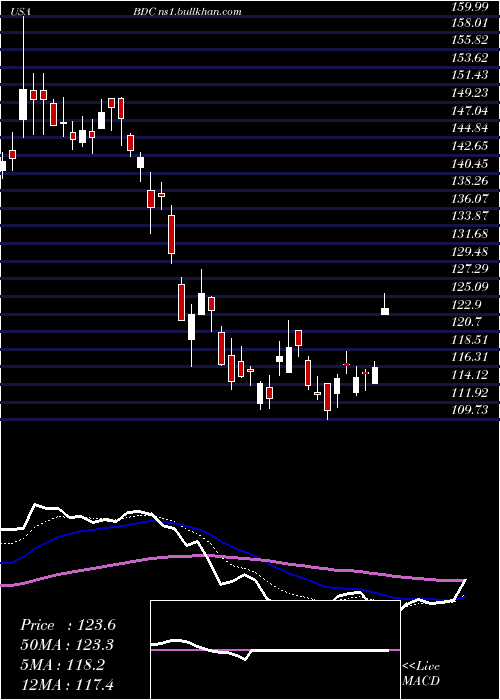Click the 116.31 price axis label
Image resolution: width=500 pixels, height=700 pixels.
pos(469,357)
